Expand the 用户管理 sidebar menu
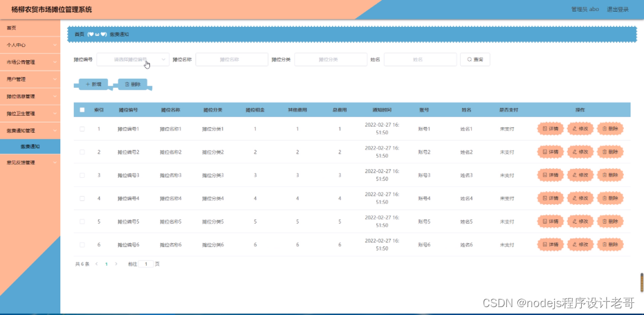 30,79
